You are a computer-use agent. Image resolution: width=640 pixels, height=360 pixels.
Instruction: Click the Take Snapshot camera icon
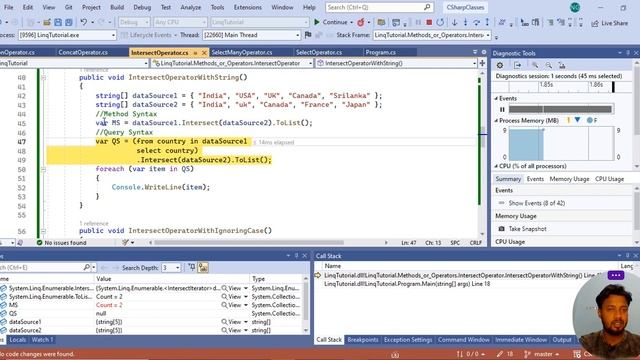501,229
